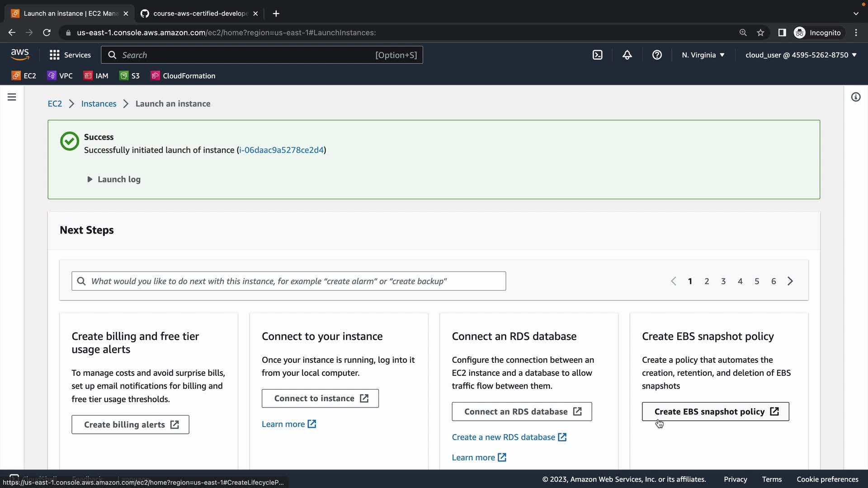Open the CloudShell terminal icon

(597, 55)
